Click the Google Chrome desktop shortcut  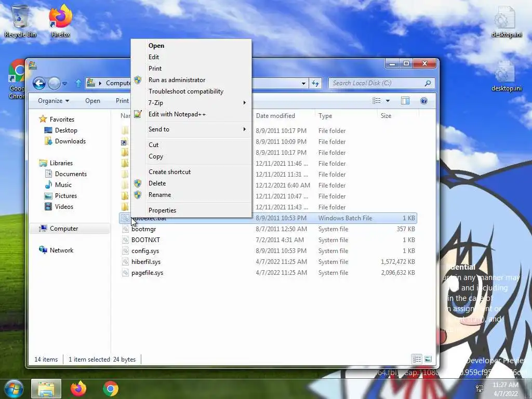(x=16, y=79)
